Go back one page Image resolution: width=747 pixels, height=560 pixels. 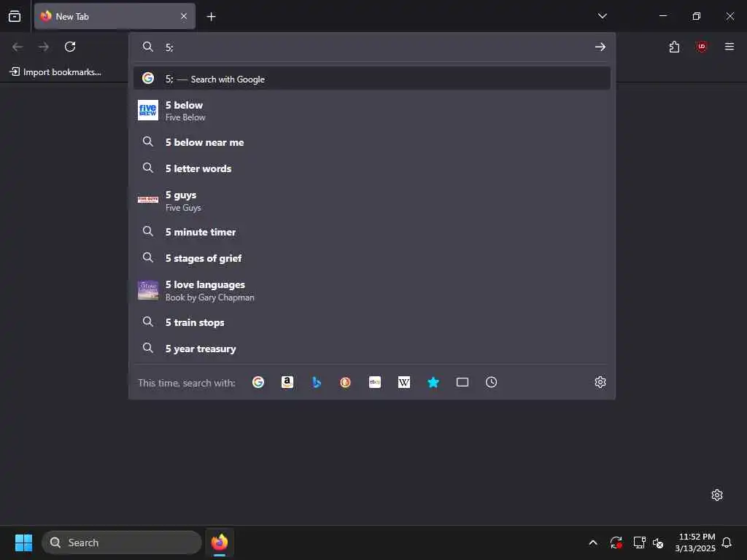point(18,47)
